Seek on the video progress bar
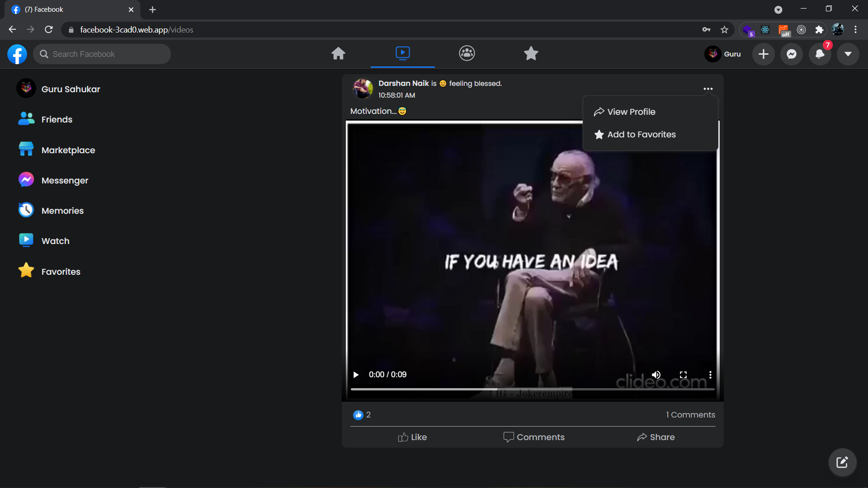868x488 pixels. point(533,389)
